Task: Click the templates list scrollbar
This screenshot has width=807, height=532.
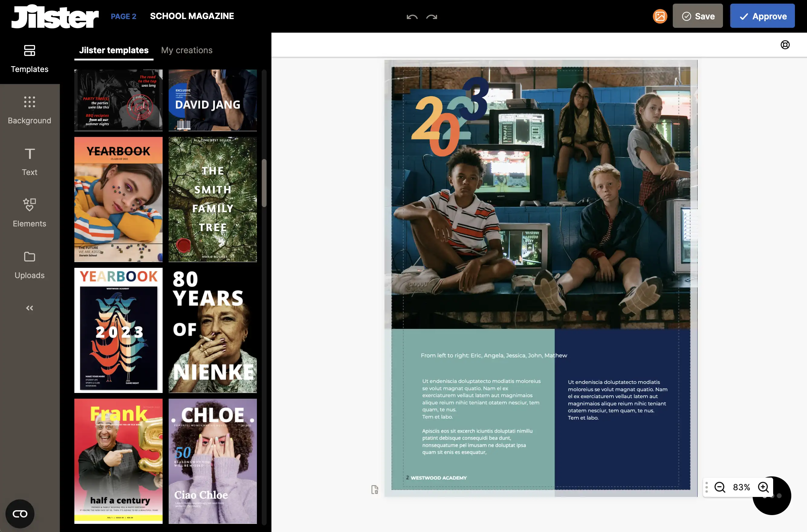Action: 264,183
